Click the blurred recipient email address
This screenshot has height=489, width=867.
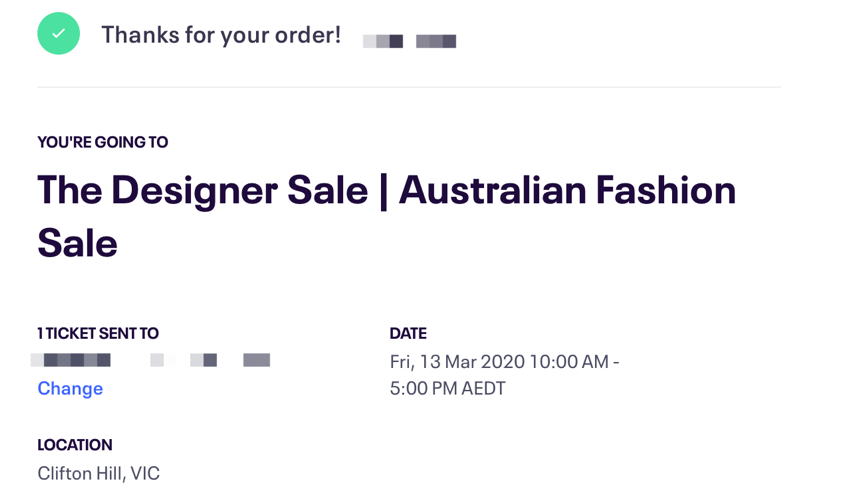(x=150, y=360)
